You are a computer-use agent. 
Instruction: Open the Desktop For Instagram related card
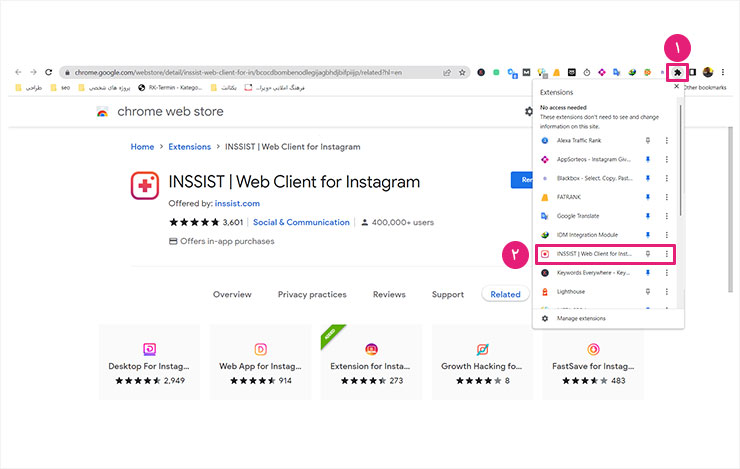click(x=149, y=362)
